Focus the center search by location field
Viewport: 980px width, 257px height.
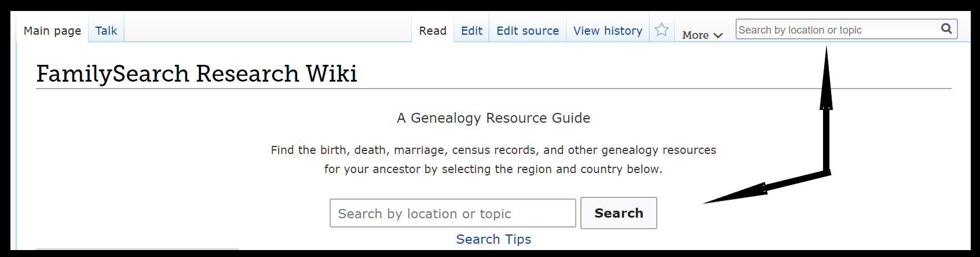pos(453,213)
